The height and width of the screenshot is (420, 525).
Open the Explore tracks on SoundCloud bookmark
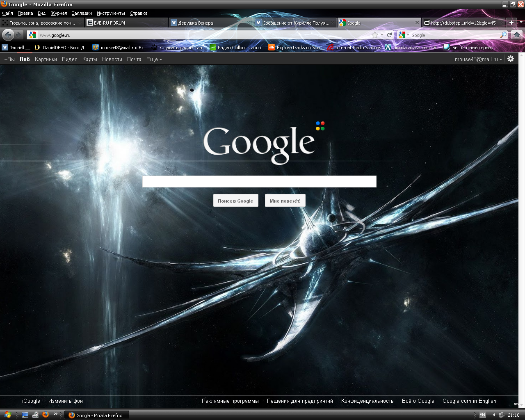pos(296,48)
